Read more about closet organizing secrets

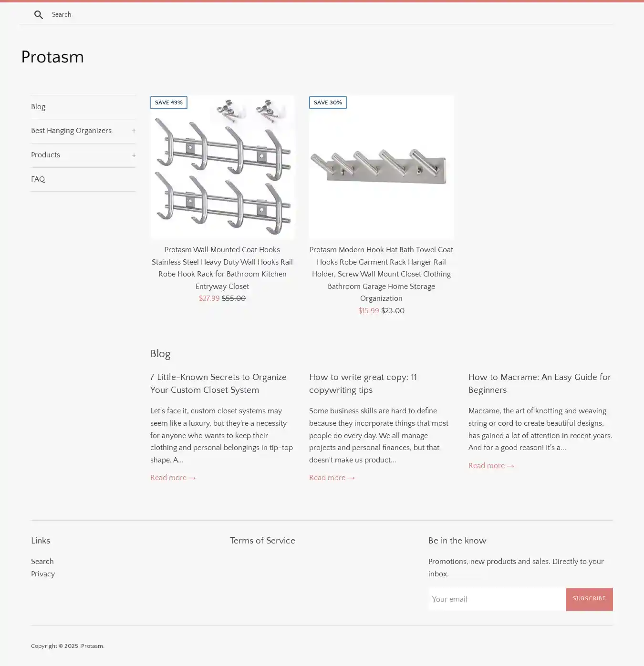coord(173,478)
